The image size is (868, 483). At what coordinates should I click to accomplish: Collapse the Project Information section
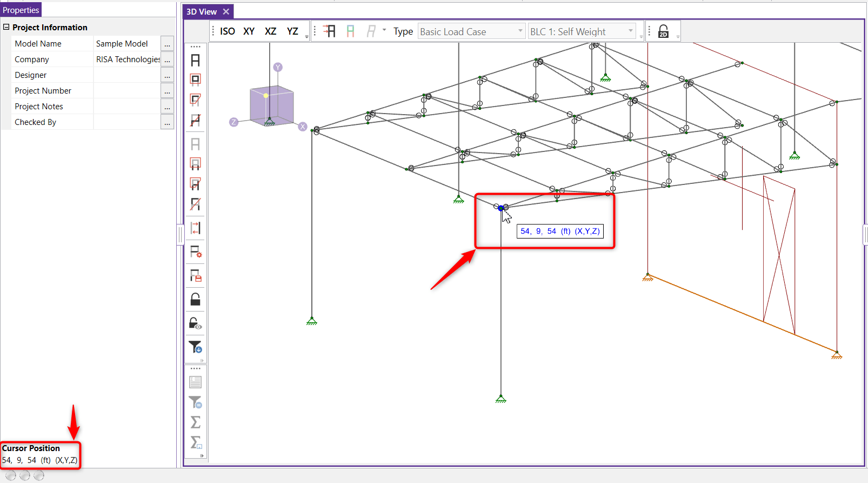(6, 27)
